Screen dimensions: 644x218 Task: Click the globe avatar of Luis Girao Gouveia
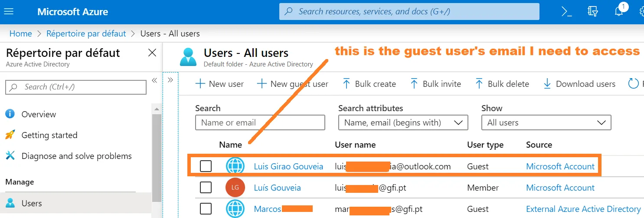click(x=235, y=166)
